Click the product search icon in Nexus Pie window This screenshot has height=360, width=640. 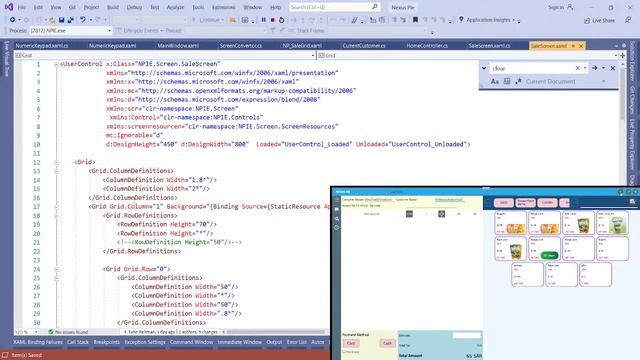(632, 202)
